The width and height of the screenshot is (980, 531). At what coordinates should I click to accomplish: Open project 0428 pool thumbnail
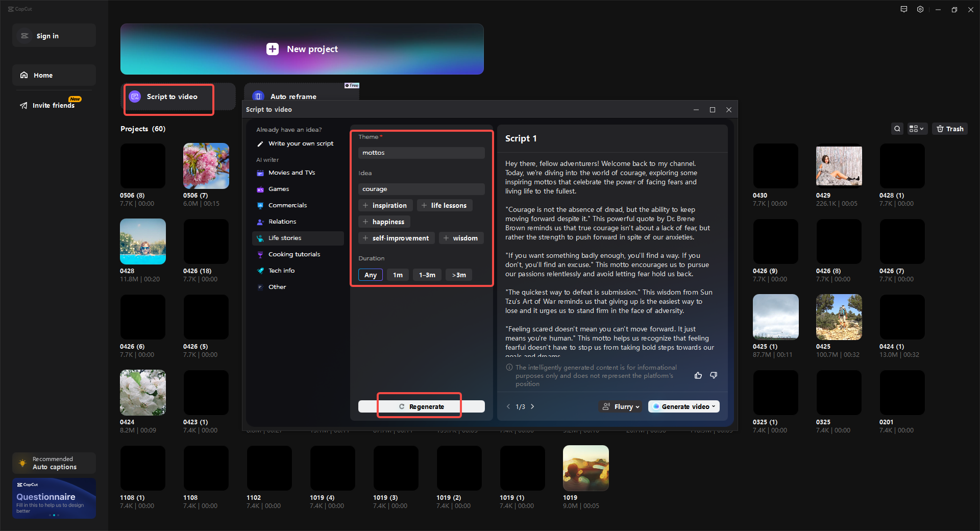[143, 242]
